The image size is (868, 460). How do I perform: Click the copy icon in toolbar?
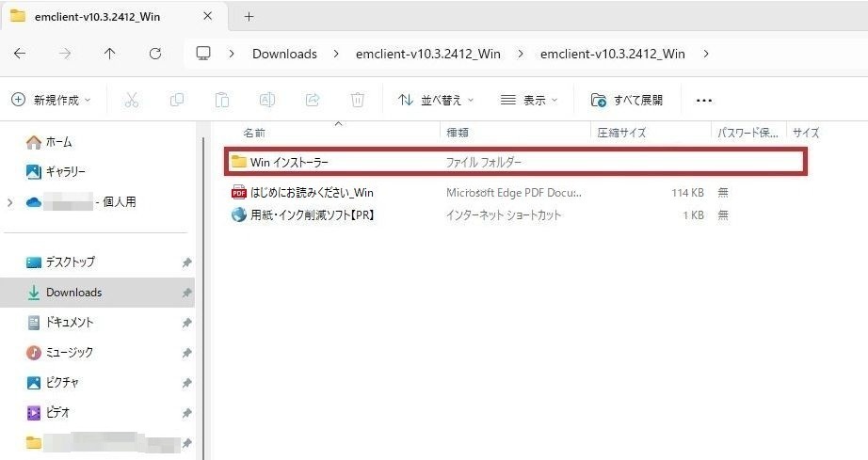click(177, 100)
